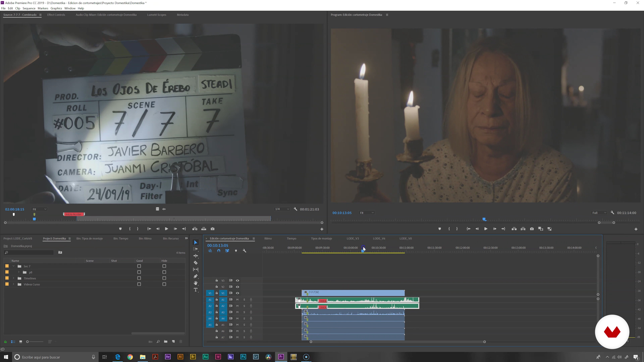Open After Effects from taskbar
This screenshot has width=644, height=362.
pyautogui.click(x=168, y=357)
